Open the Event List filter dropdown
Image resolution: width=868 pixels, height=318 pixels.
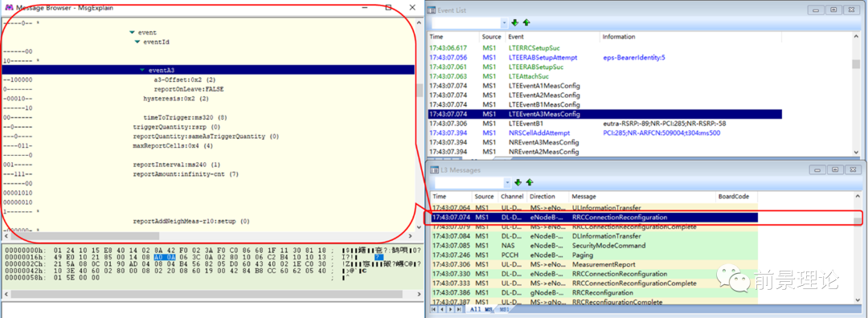tap(504, 22)
